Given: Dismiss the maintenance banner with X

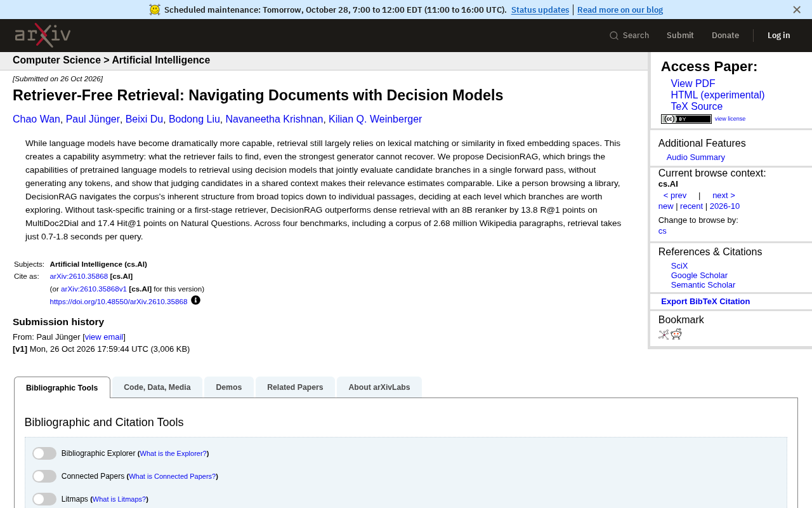Looking at the screenshot, I should tap(797, 10).
